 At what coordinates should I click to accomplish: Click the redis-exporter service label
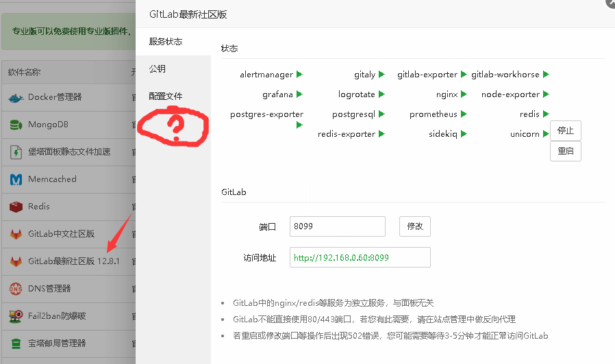[347, 134]
